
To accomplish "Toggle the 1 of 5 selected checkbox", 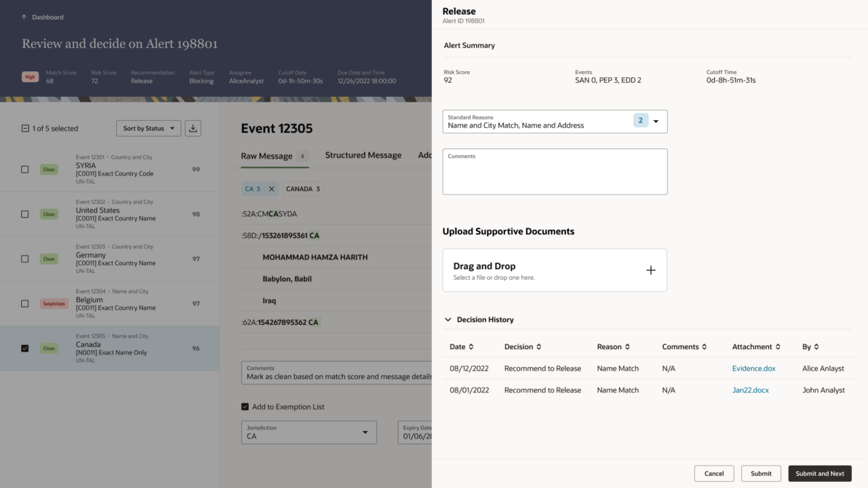I will pos(25,128).
